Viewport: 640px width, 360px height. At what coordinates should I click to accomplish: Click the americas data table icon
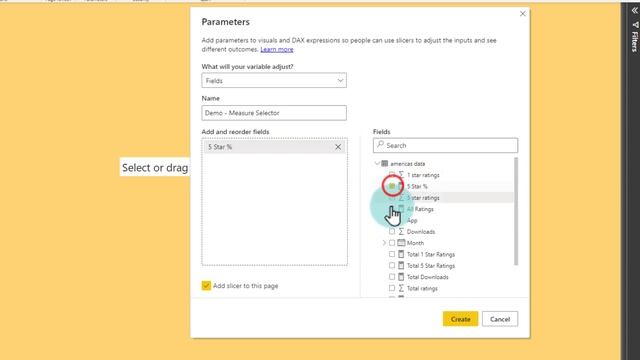tap(384, 164)
